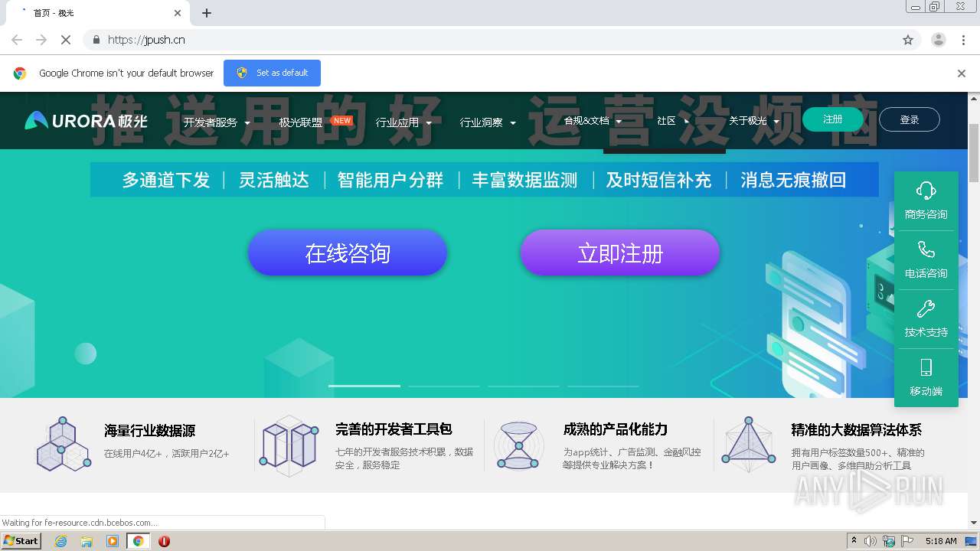Close the 首页 - 极光 tab
Viewport: 980px width, 551px height.
[178, 13]
